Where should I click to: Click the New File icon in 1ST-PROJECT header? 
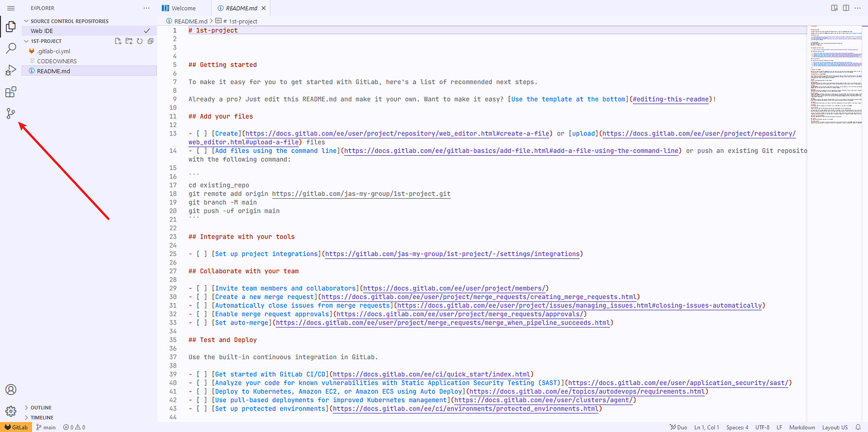[x=118, y=41]
